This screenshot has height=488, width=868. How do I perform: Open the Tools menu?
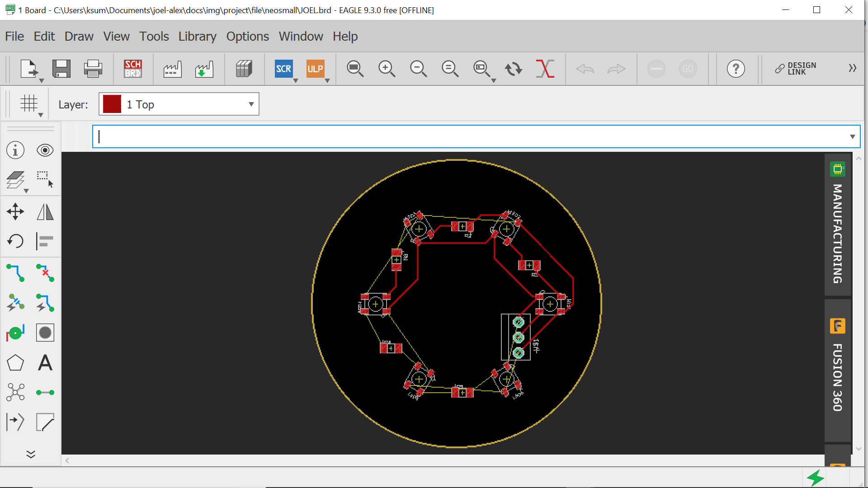coord(154,36)
